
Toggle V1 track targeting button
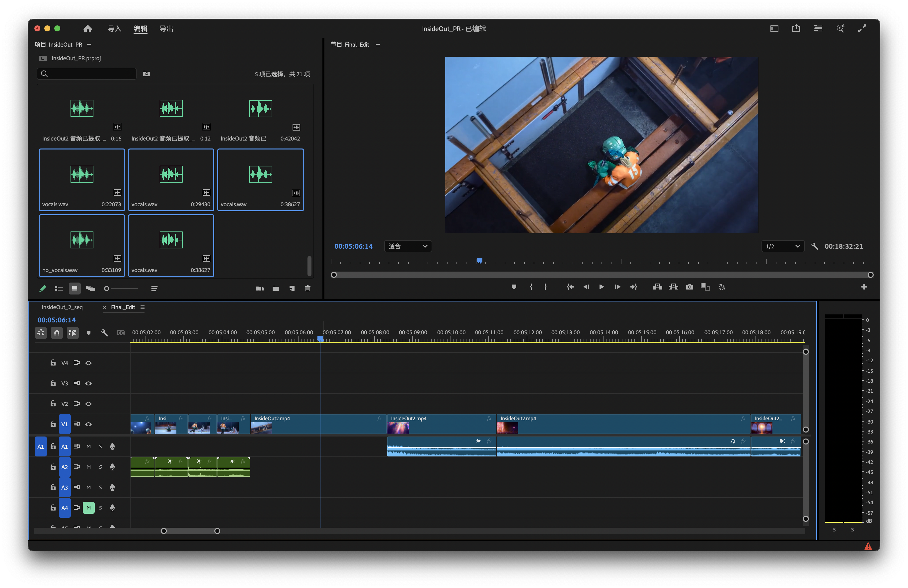(x=65, y=424)
